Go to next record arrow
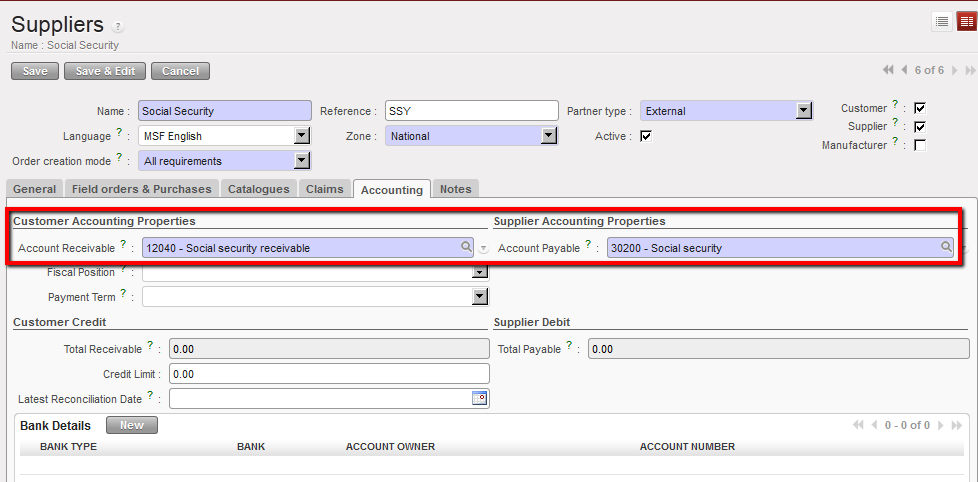The image size is (978, 482). click(954, 70)
